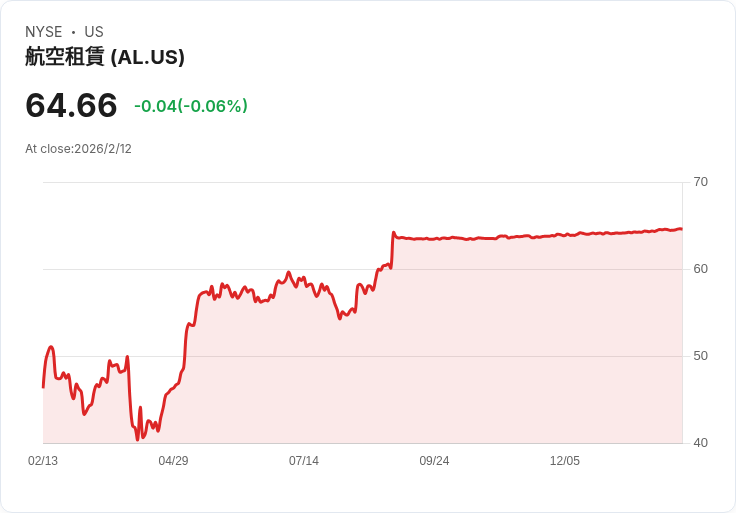736x513 pixels.
Task: Click the 60 y-axis price label
Action: pyautogui.click(x=701, y=269)
